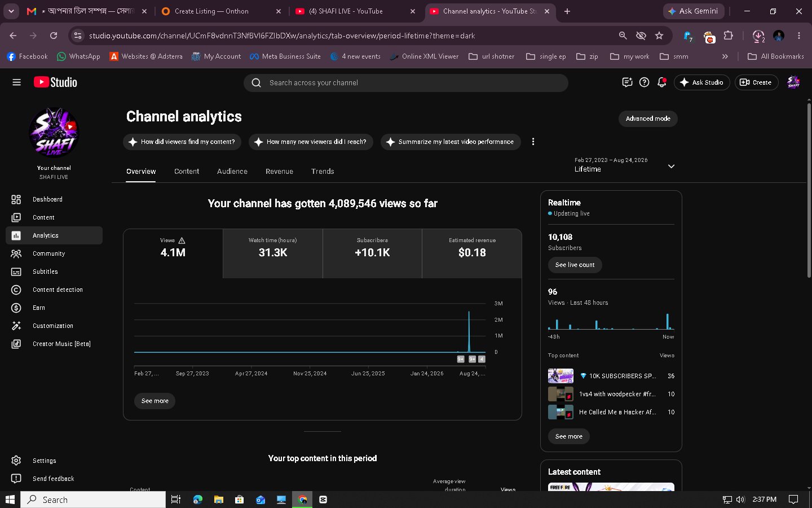Open the Chrome Extensions puzzle icon
812x508 pixels.
point(728,36)
